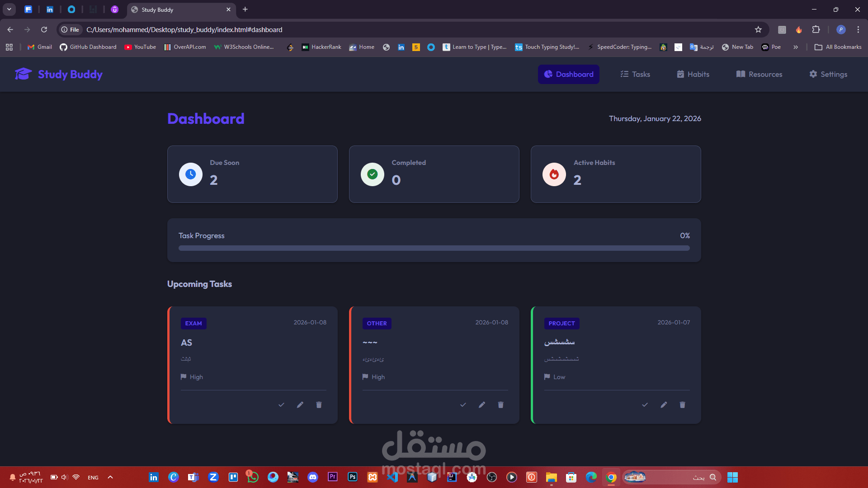Click pencil icon on OTHER task card

(482, 405)
